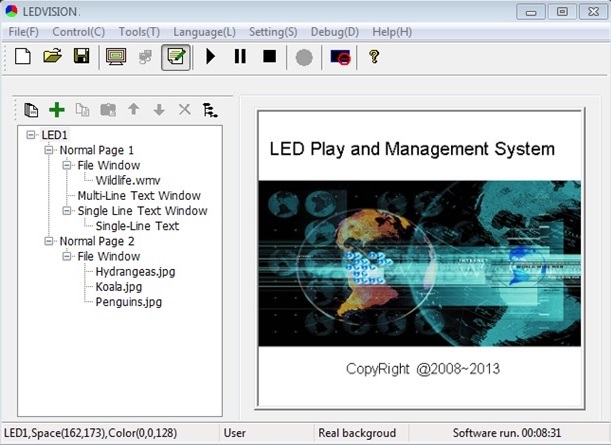Collapse File Window under Normal Page 1
Image resolution: width=611 pixels, height=445 pixels.
(x=67, y=165)
